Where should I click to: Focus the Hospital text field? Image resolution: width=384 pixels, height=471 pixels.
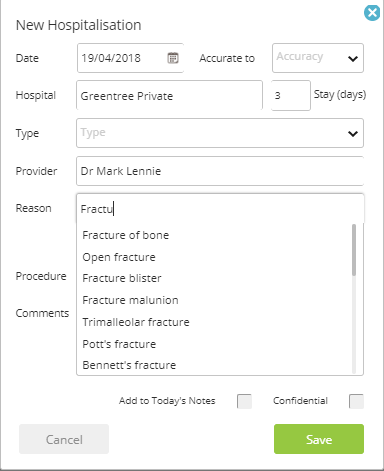click(x=169, y=95)
